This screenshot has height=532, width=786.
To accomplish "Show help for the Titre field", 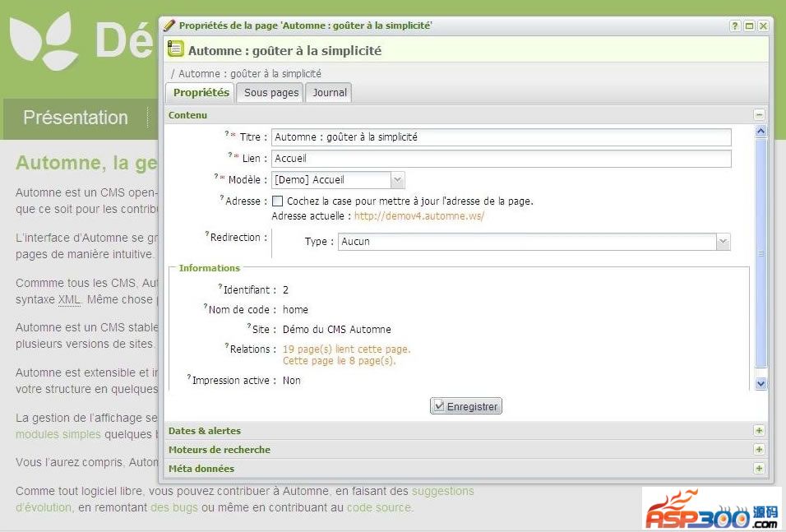I will point(227,133).
